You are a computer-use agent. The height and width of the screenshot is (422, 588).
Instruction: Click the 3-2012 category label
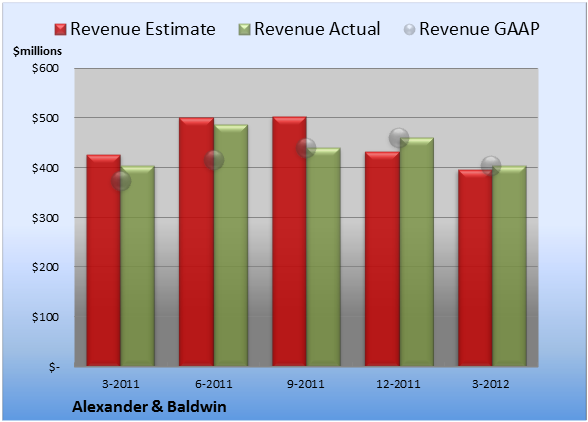[491, 384]
